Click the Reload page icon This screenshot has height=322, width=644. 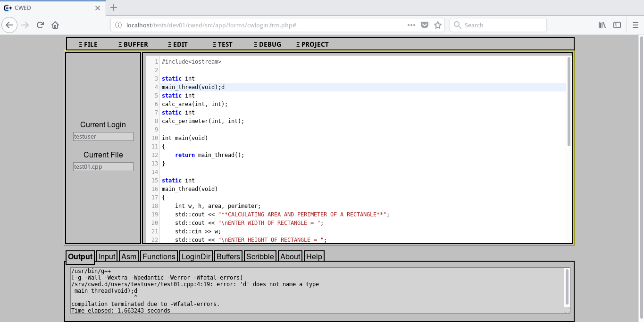[40, 25]
